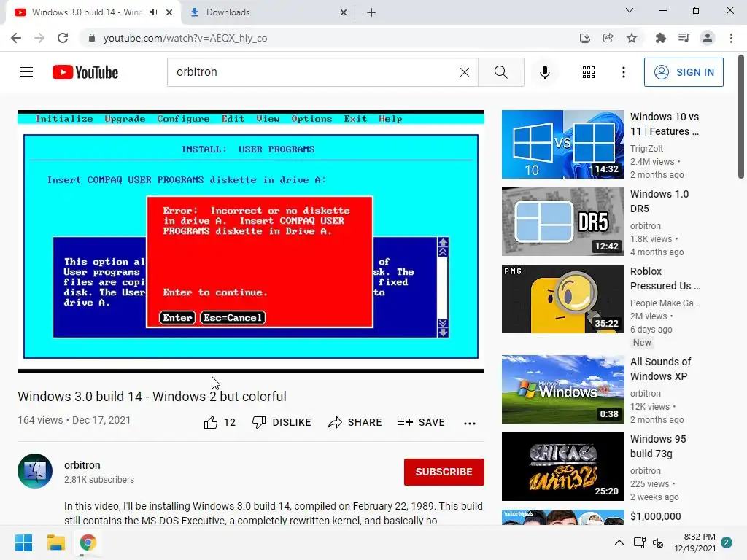This screenshot has width=747, height=560.
Task: Open Chrome extensions puzzle icon
Action: [x=660, y=38]
